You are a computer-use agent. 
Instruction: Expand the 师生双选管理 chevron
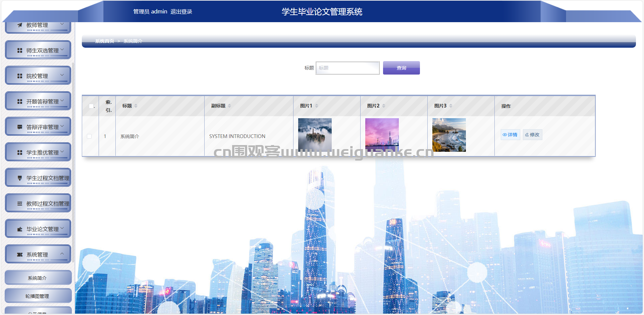pyautogui.click(x=62, y=49)
